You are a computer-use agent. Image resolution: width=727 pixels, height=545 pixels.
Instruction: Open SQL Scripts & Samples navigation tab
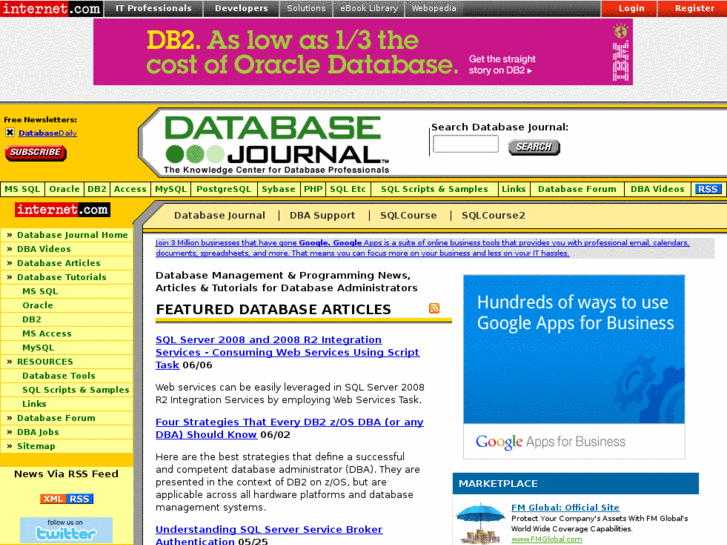434,189
